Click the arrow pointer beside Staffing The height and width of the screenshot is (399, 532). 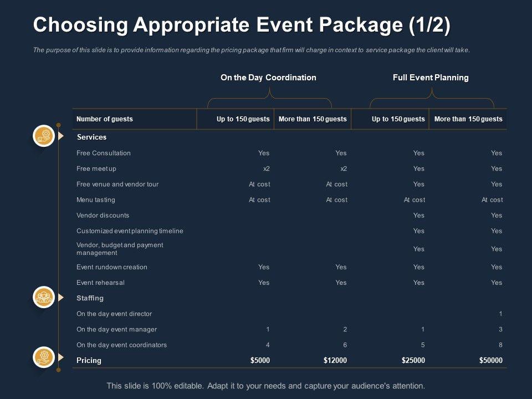pyautogui.click(x=61, y=298)
